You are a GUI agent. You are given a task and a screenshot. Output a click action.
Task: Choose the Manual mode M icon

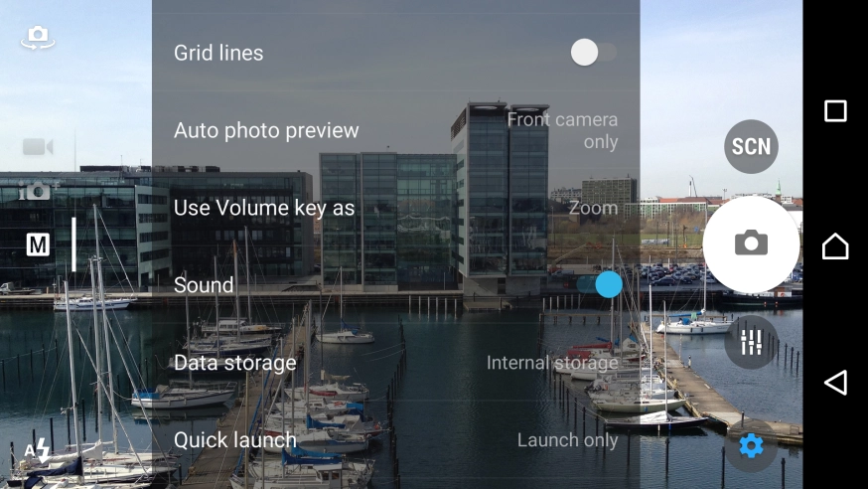tap(38, 244)
